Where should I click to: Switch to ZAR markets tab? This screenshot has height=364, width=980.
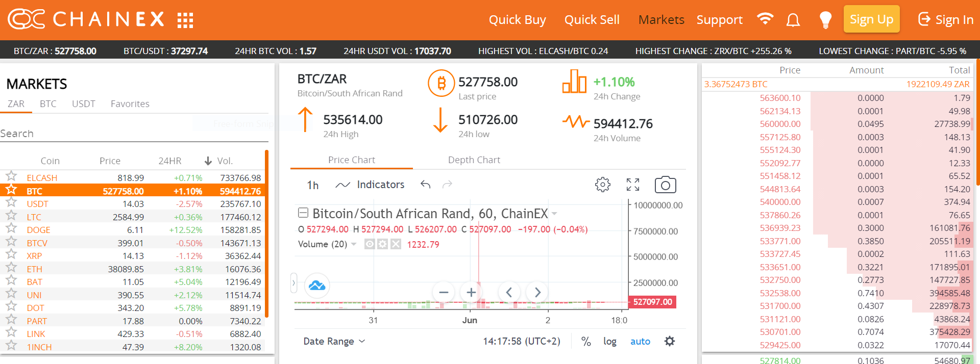click(x=16, y=103)
